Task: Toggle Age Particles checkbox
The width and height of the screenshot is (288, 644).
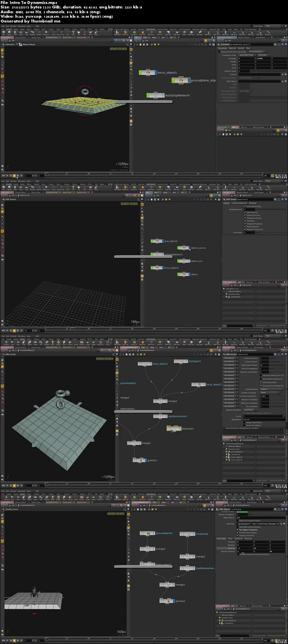Action: 245,212
